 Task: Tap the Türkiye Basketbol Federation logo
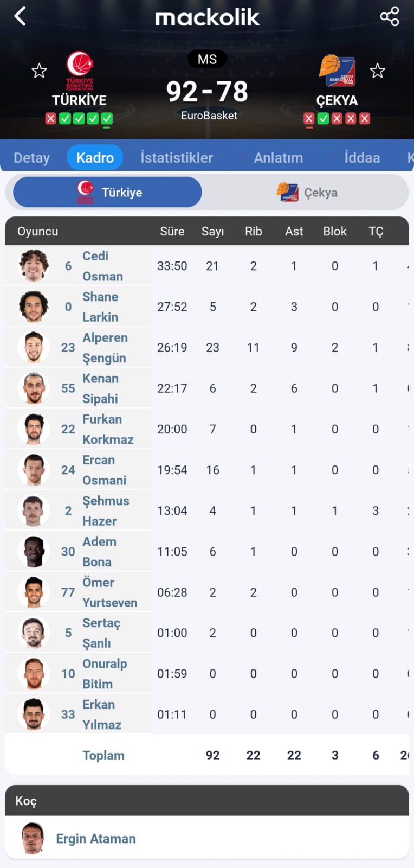point(80,70)
